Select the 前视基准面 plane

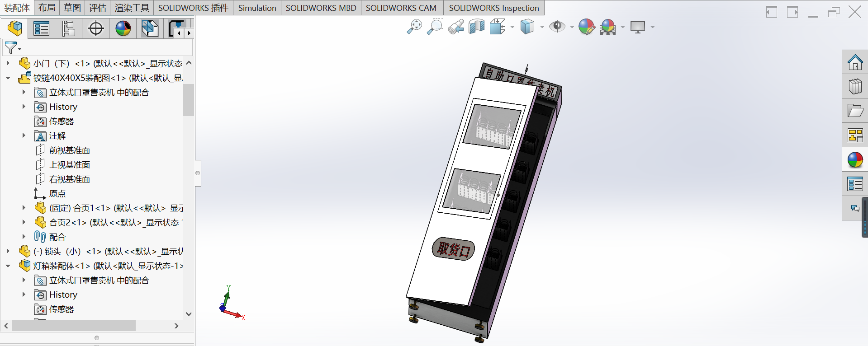70,150
